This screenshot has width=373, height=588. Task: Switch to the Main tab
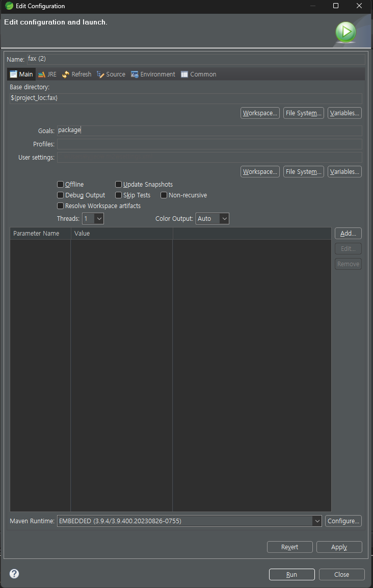coord(21,74)
